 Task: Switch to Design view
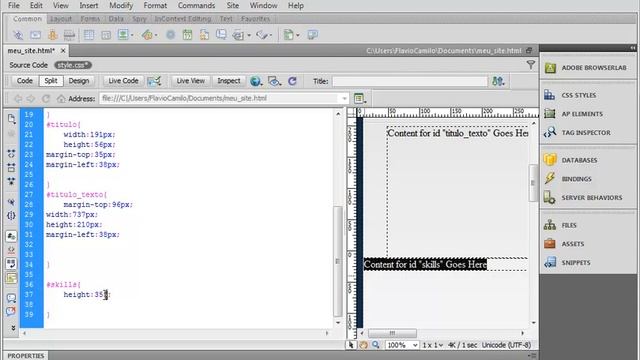[x=79, y=81]
